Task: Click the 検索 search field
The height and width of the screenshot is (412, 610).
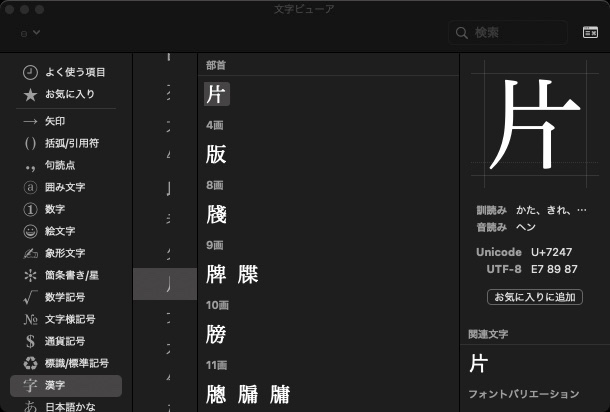Action: tap(508, 33)
